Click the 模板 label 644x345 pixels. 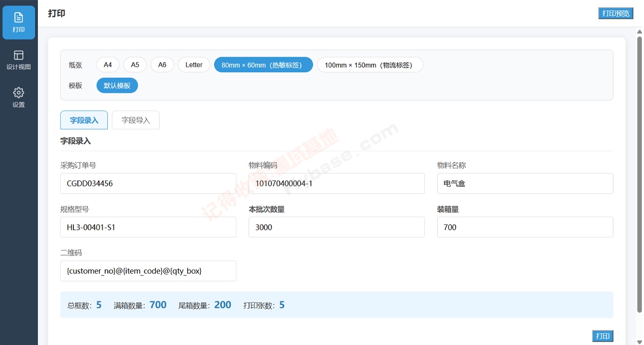(x=76, y=86)
